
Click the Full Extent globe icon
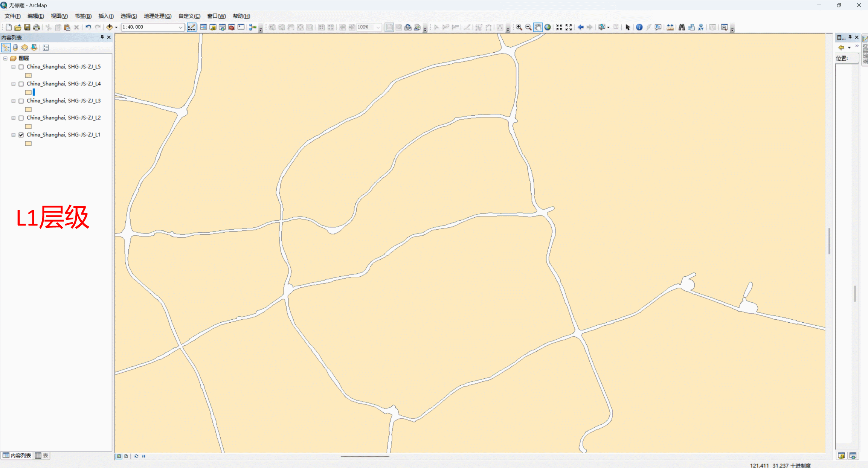pyautogui.click(x=548, y=27)
